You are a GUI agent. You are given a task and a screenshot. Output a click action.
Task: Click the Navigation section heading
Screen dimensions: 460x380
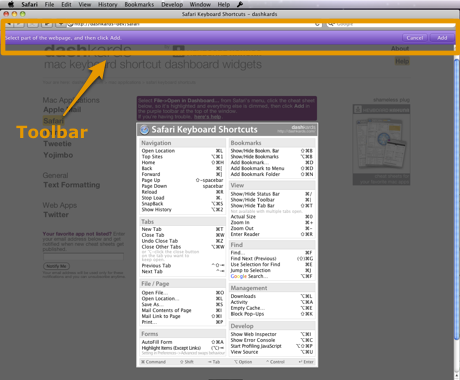point(156,143)
